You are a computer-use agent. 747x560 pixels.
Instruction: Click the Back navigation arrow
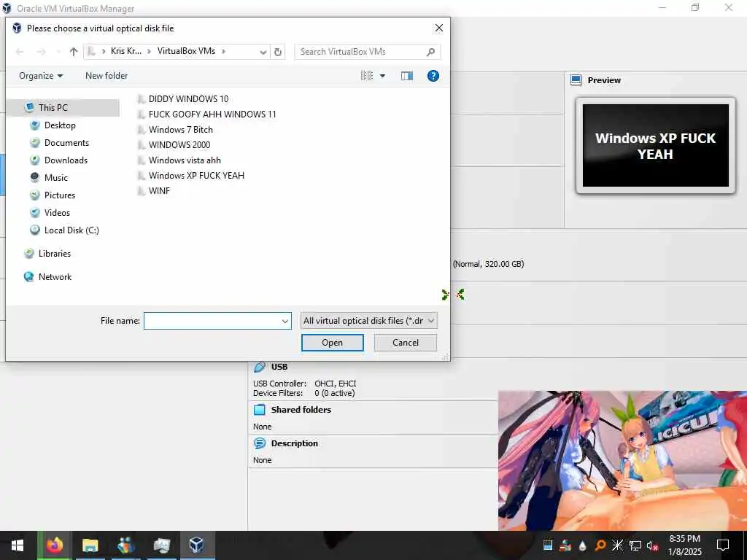click(20, 52)
